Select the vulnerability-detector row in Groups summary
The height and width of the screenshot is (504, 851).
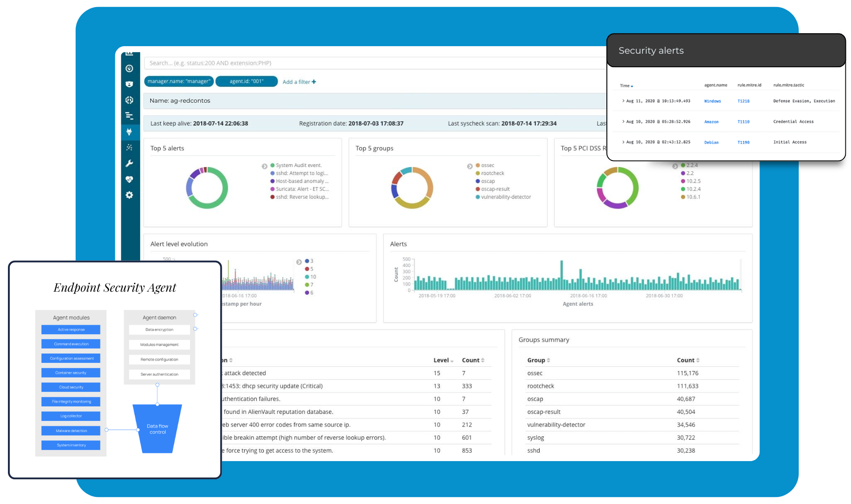tap(632, 425)
